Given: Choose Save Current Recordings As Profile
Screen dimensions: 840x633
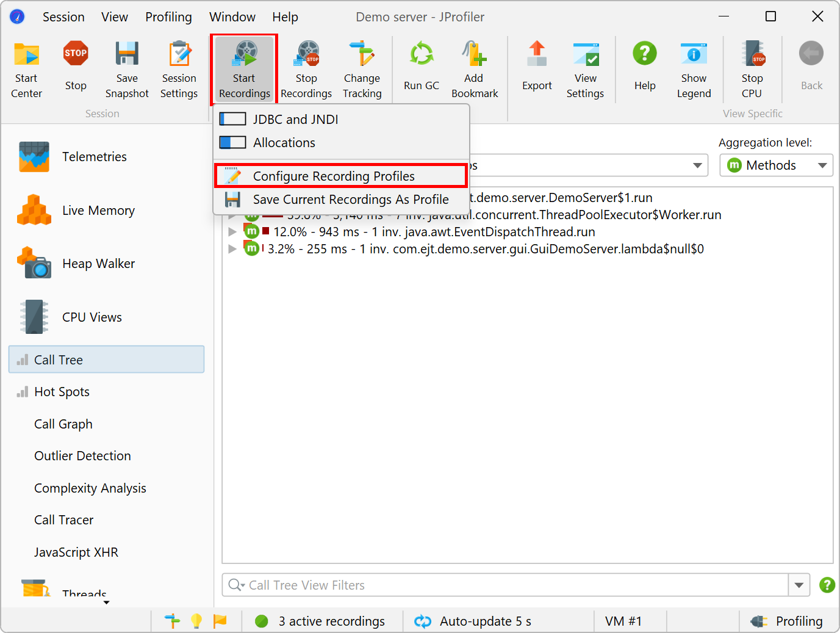Looking at the screenshot, I should tap(341, 200).
